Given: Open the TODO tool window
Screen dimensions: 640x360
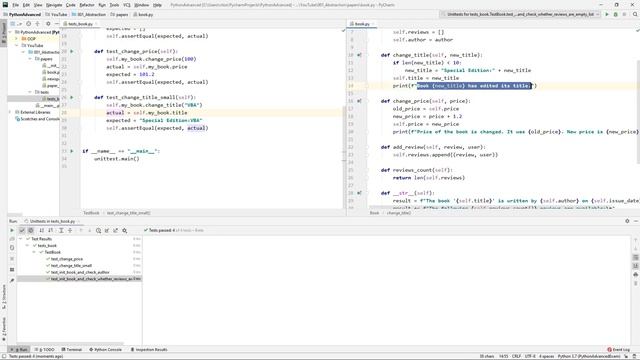Looking at the screenshot, I should click(45, 350).
